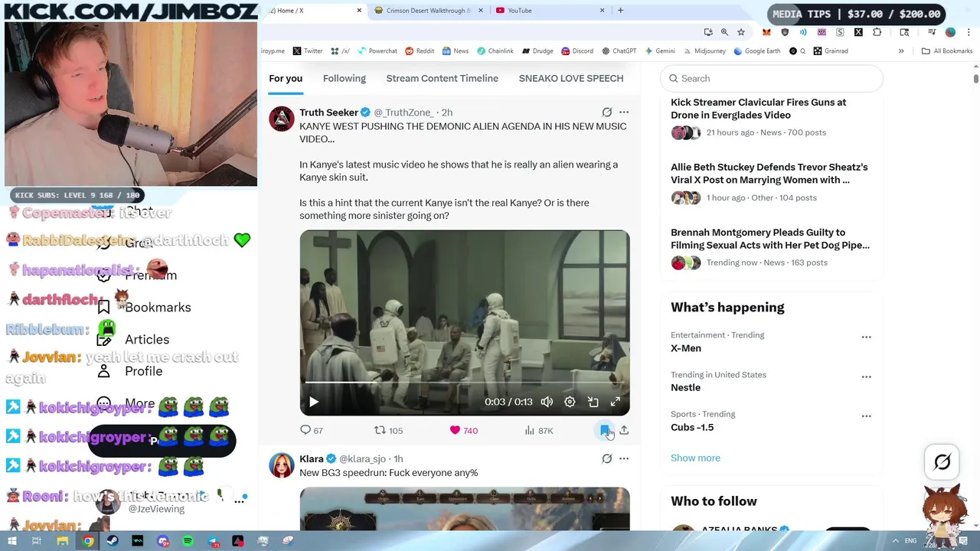
Task: Open Truth Seeker profile avatar
Action: pos(282,119)
